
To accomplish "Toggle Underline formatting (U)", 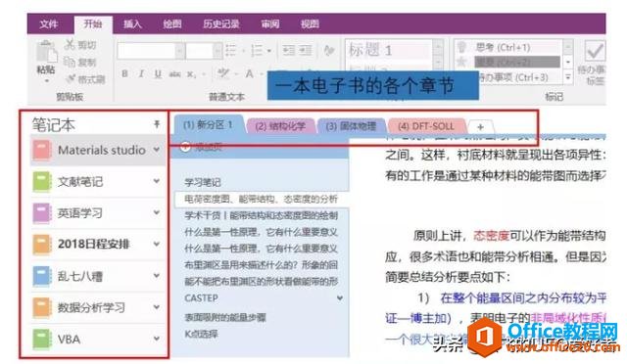I will [x=159, y=74].
